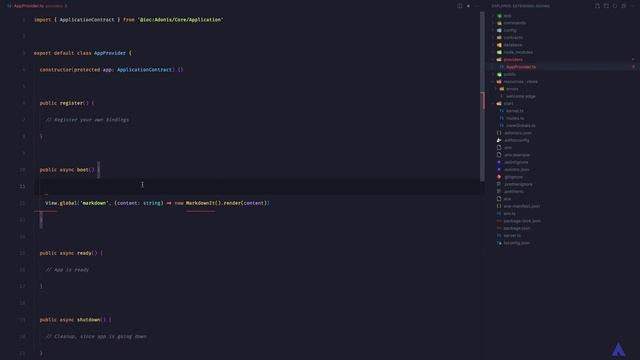
Task: Click the TS icon beside tsconfig.json
Action: [499, 244]
